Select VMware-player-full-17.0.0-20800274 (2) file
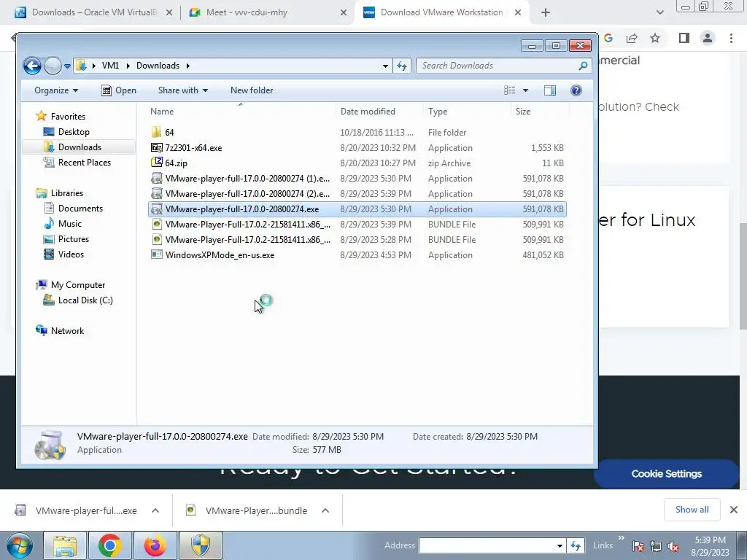Screen dimensions: 747x560 357,194
